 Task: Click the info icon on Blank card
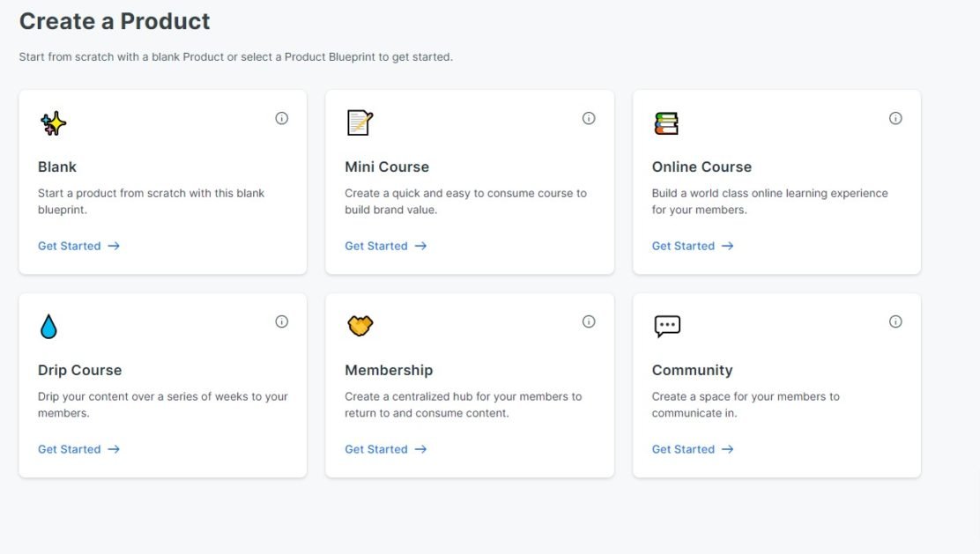[x=282, y=118]
